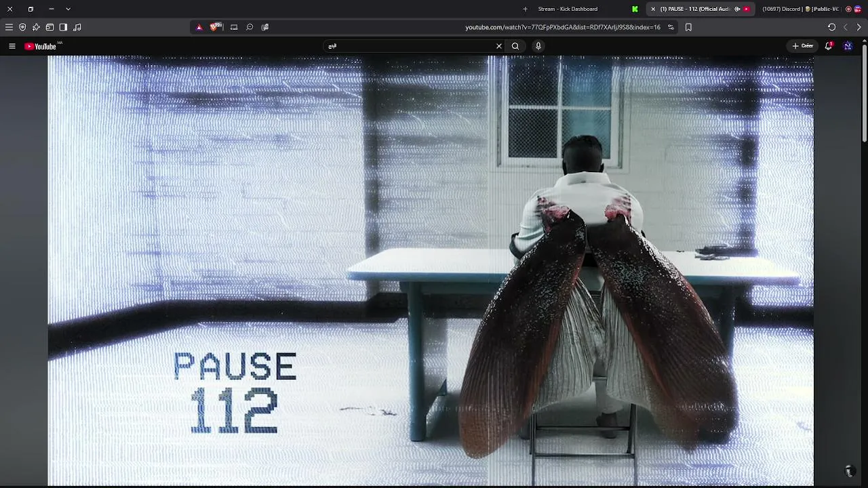Switch to the Discord Public-VC tab
The image size is (868, 488).
[x=802, y=9]
